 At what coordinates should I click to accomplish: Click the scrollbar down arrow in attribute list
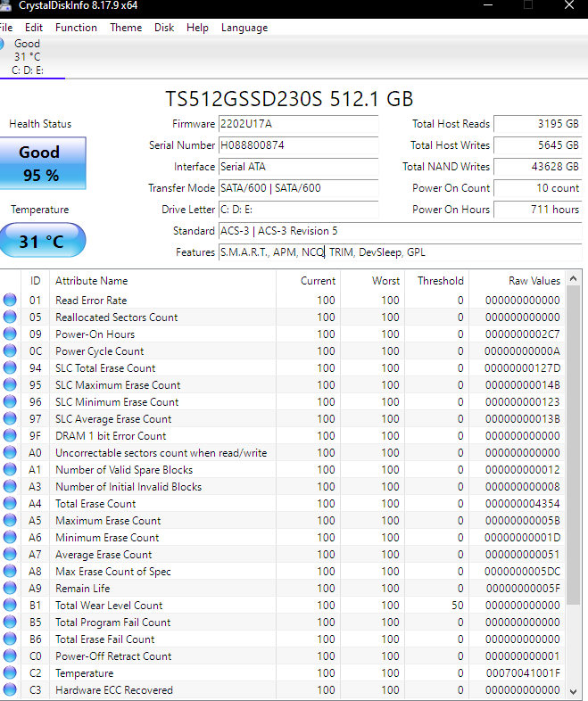tap(574, 691)
